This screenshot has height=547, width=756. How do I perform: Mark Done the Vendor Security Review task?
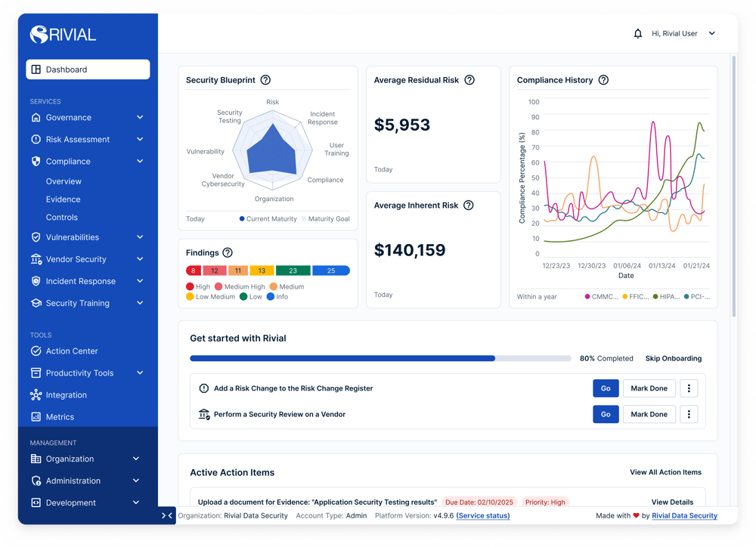(649, 415)
